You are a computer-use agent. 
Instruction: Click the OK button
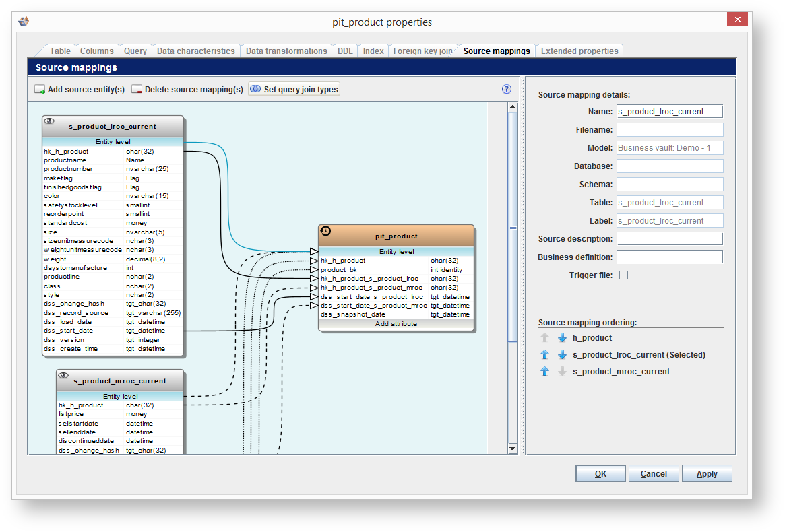tap(600, 474)
